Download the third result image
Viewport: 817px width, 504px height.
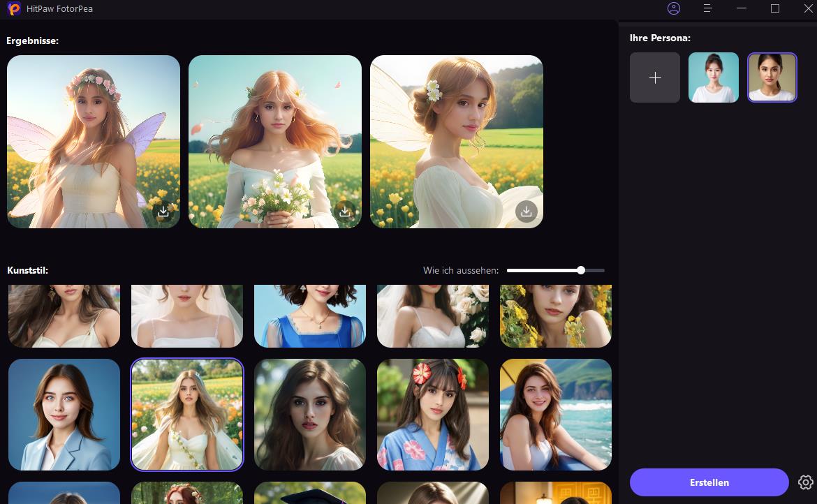(x=527, y=211)
